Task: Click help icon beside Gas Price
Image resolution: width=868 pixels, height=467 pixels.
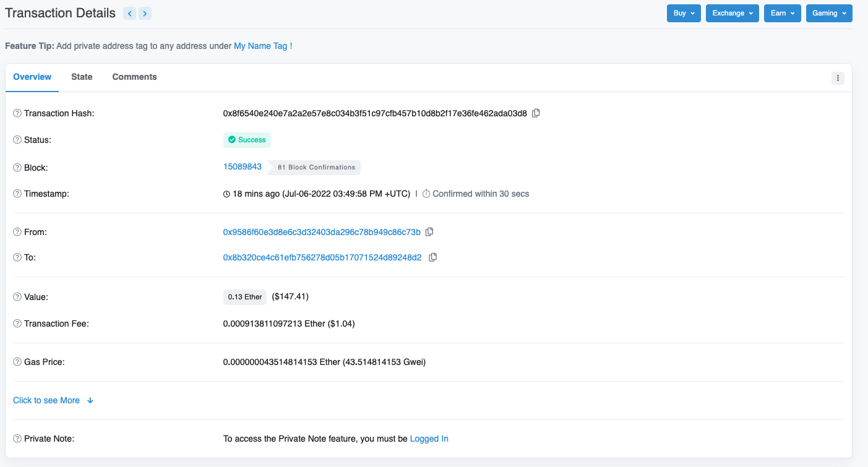Action: tap(17, 362)
